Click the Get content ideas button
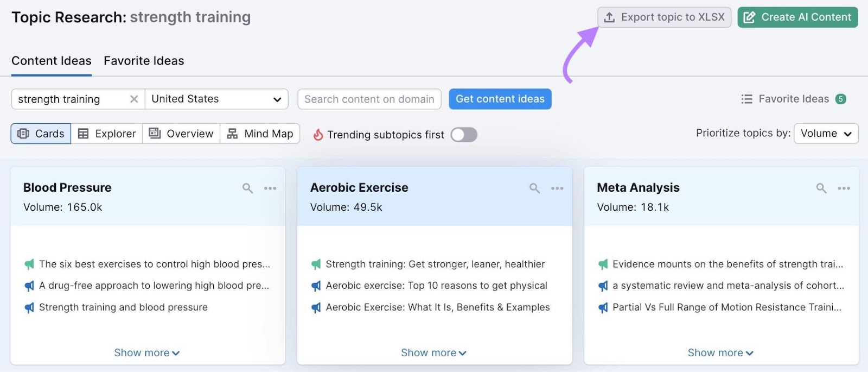 click(500, 99)
